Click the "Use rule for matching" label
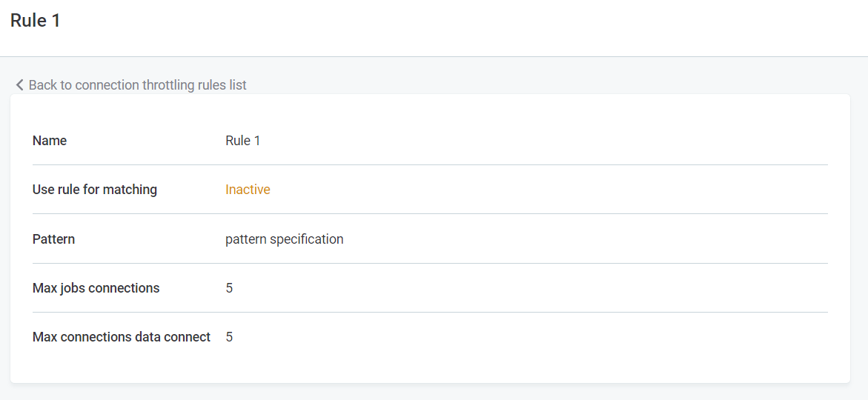This screenshot has height=400, width=868. pyautogui.click(x=95, y=190)
